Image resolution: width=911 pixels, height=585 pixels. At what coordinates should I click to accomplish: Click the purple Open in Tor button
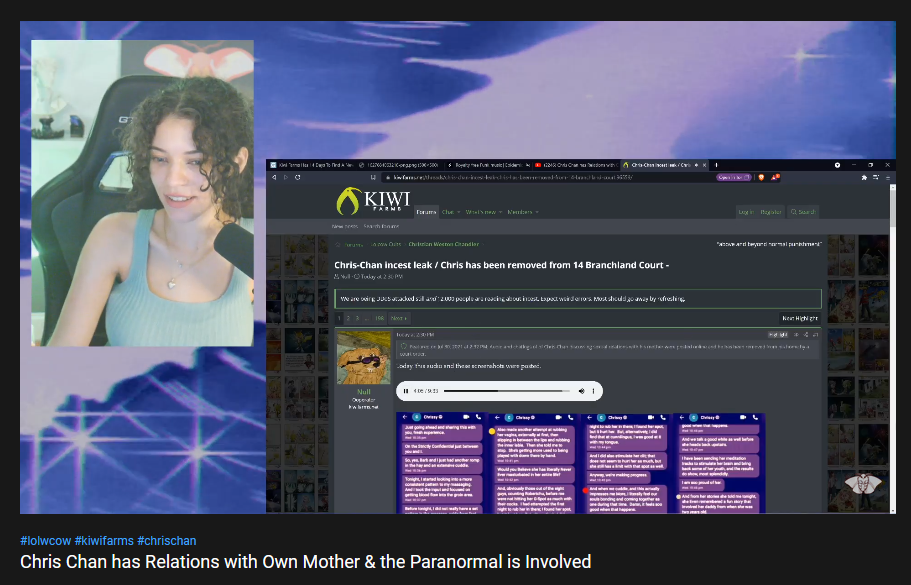click(734, 177)
